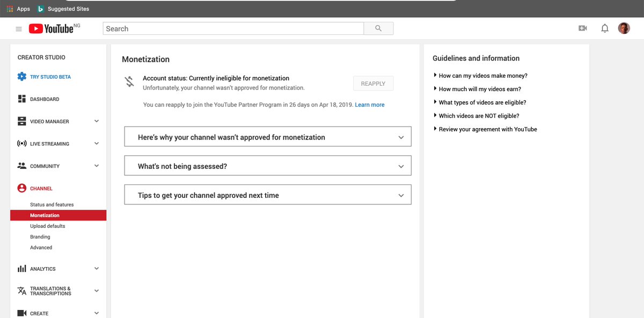Click the Channel person icon
The height and width of the screenshot is (318, 644).
[x=22, y=188]
